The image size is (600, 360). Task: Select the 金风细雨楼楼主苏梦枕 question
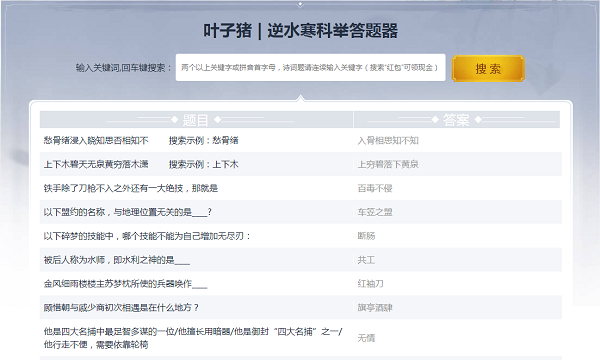(x=126, y=283)
